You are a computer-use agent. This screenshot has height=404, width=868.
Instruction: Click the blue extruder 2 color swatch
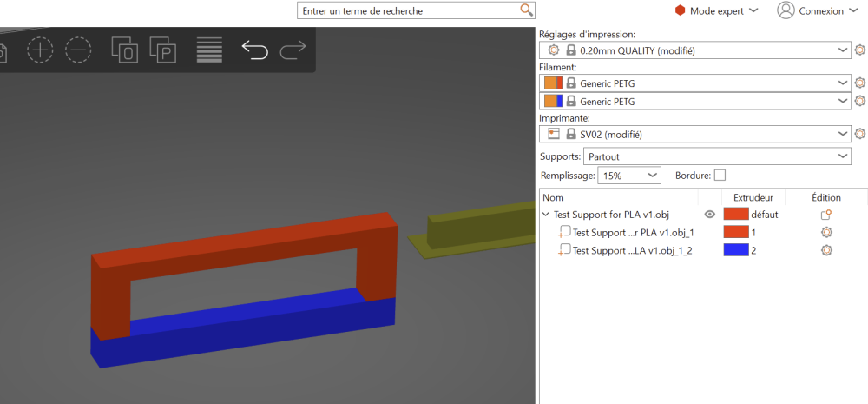(x=736, y=250)
